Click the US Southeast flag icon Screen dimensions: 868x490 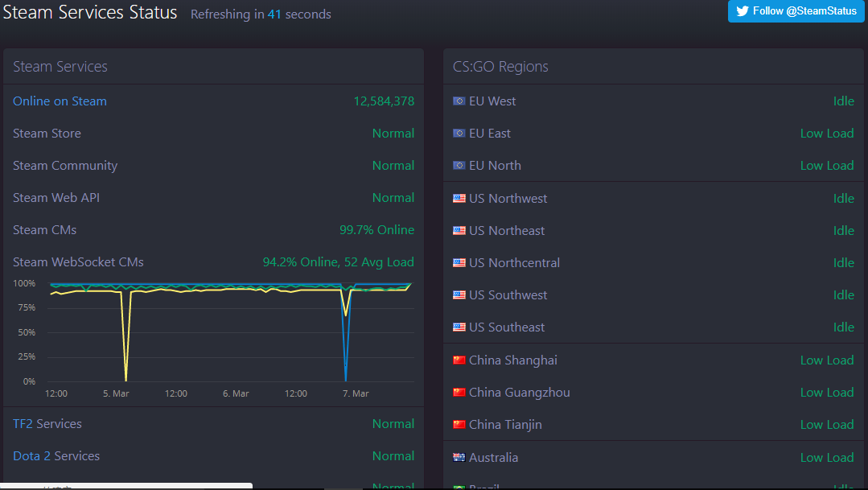click(459, 327)
